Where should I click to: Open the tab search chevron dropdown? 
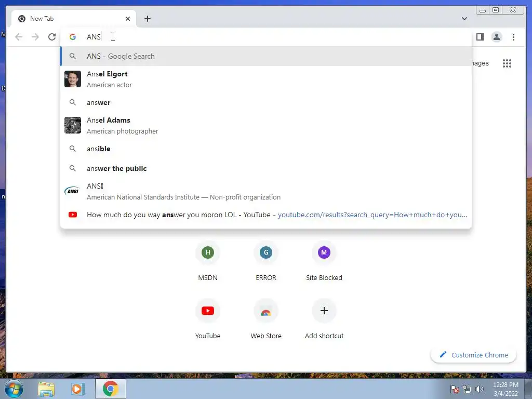(464, 19)
